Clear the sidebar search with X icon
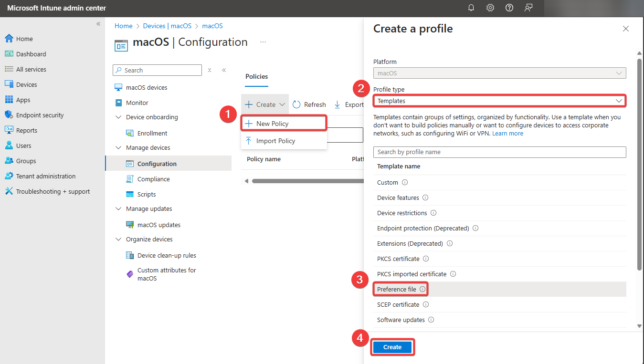 point(210,70)
